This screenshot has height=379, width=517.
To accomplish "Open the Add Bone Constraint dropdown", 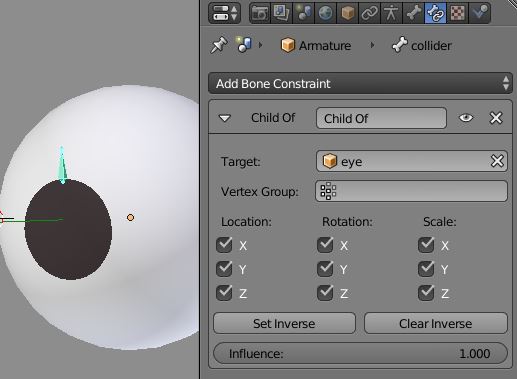I will coord(360,83).
